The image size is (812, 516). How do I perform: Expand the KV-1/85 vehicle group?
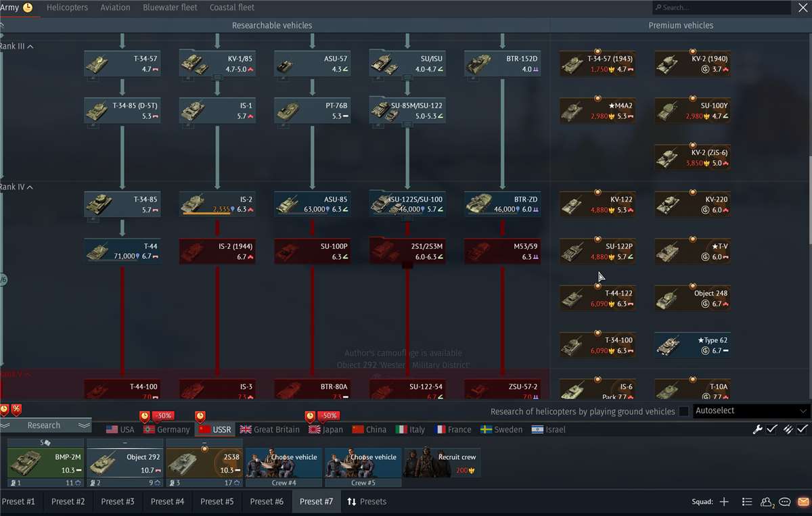pos(217,64)
